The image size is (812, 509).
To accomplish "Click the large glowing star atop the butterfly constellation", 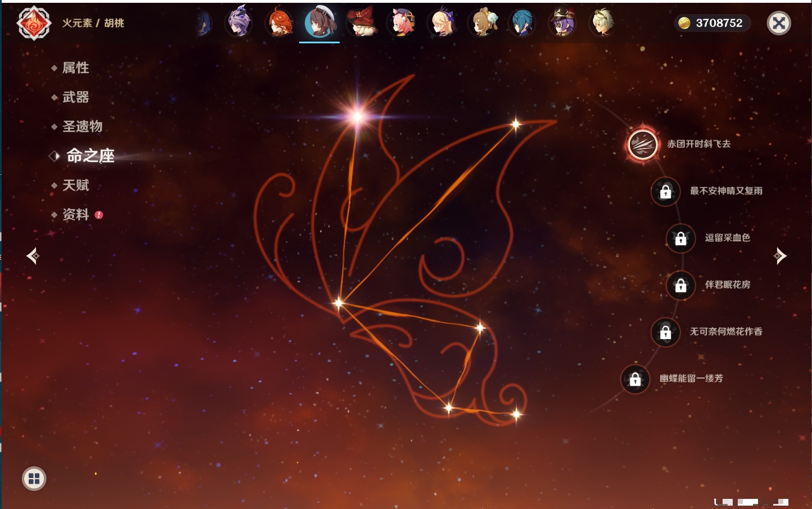I will coord(357,116).
